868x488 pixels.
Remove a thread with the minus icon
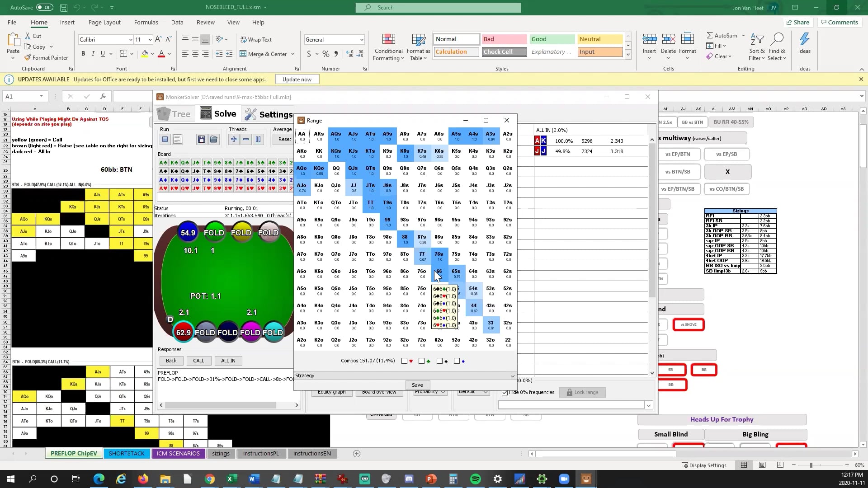[x=246, y=139]
